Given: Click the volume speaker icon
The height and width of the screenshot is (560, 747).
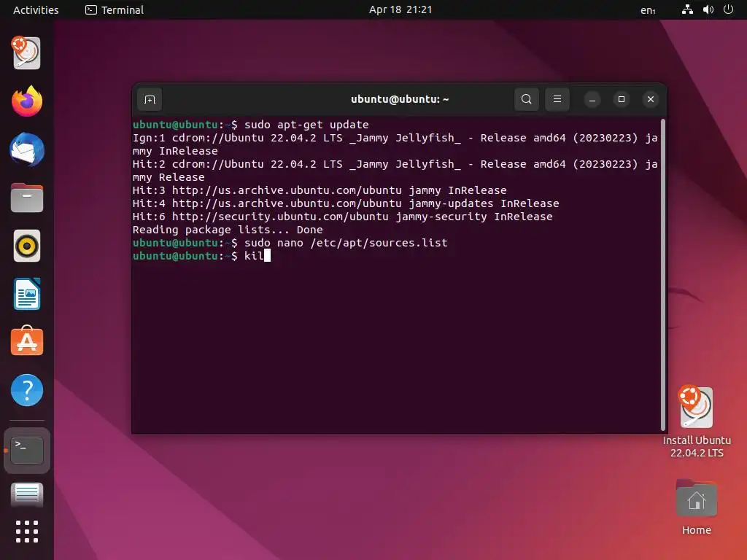Looking at the screenshot, I should tap(708, 9).
